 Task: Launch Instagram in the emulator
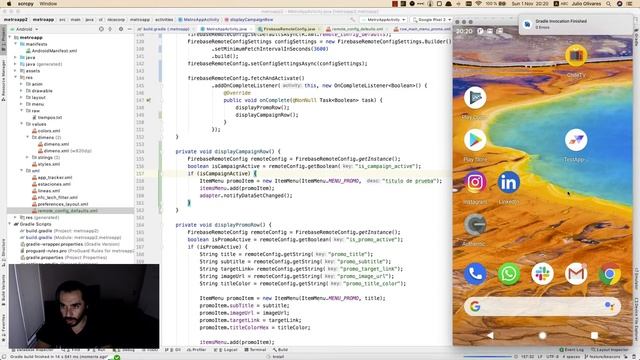(x=475, y=182)
